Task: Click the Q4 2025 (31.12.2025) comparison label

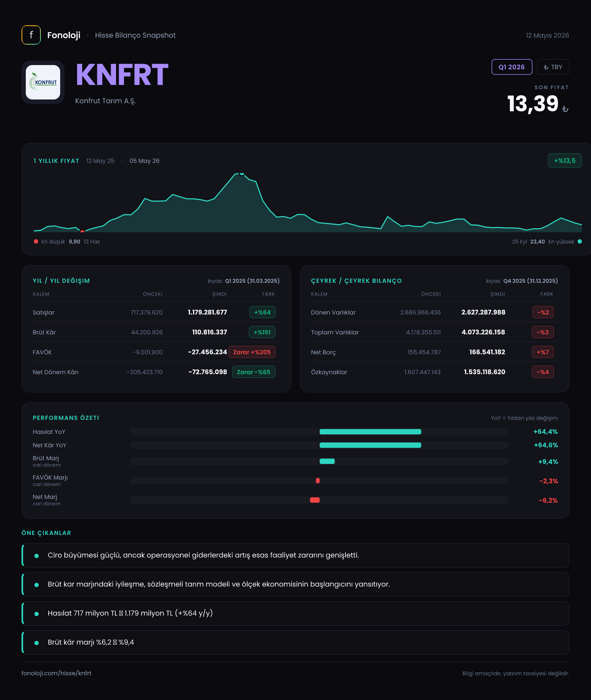Action: tap(530, 281)
